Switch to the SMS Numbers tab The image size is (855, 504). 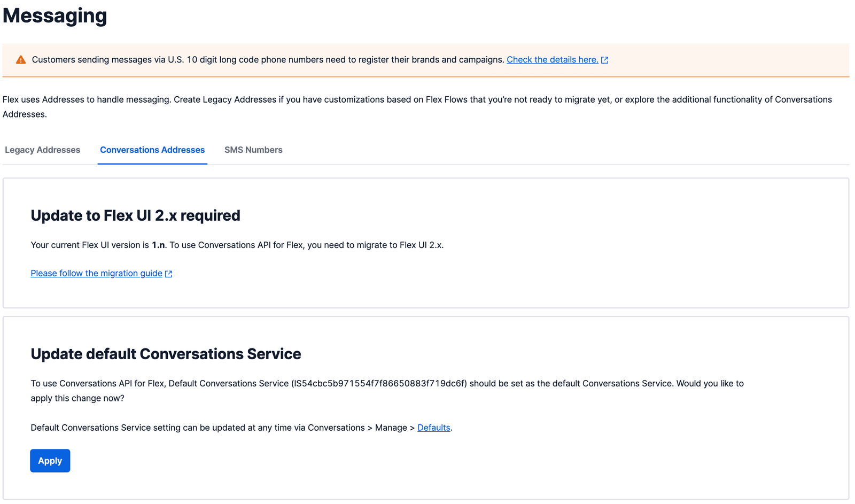pos(253,150)
